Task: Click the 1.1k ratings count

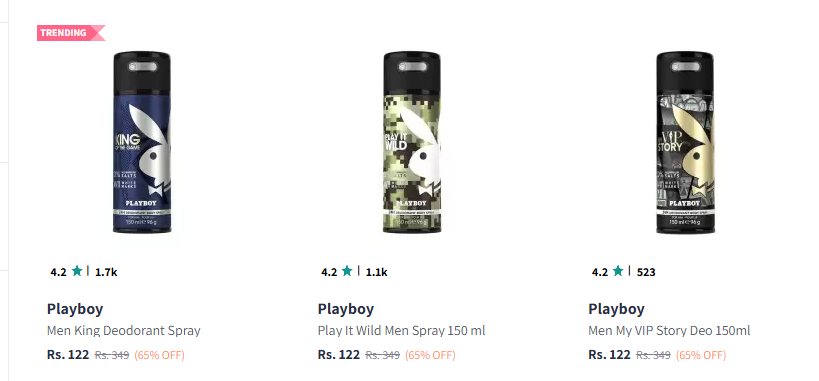Action: 377,272
